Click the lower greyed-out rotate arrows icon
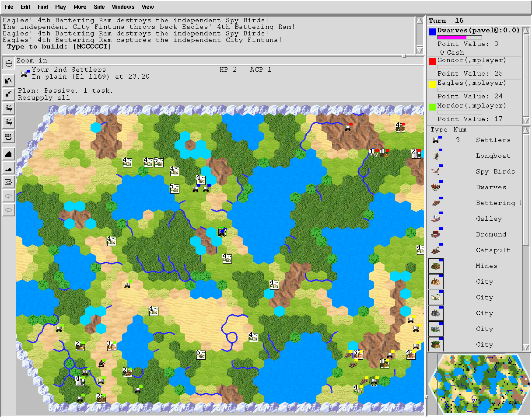The width and height of the screenshot is (532, 417). tap(9, 210)
